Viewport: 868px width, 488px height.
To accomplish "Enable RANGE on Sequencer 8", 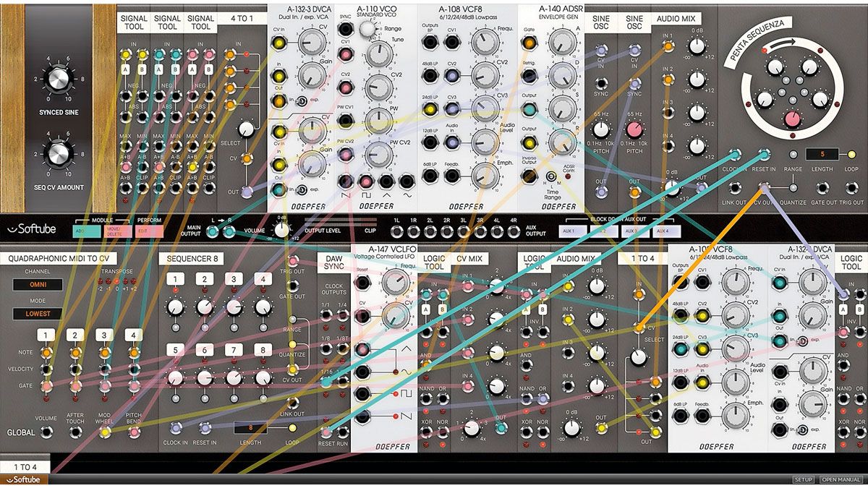I will coord(292,319).
